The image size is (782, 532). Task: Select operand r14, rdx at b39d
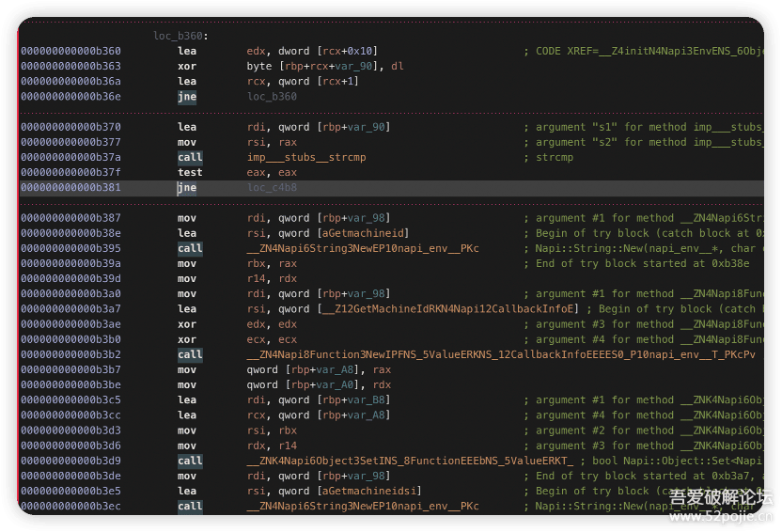tap(272, 278)
